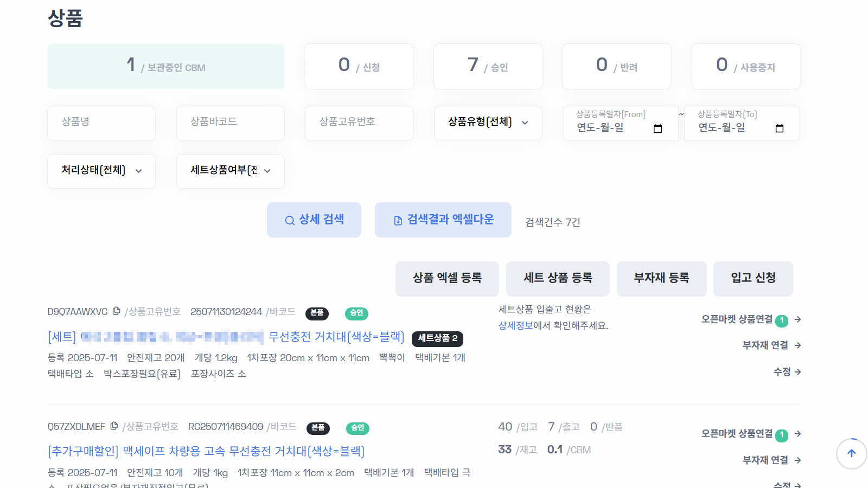This screenshot has width=868, height=488.
Task: Select the 승인 status card
Action: (487, 66)
